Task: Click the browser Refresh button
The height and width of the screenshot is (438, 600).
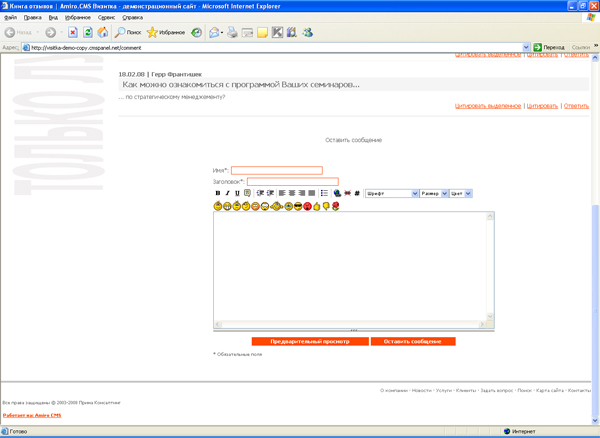Action: (x=88, y=33)
